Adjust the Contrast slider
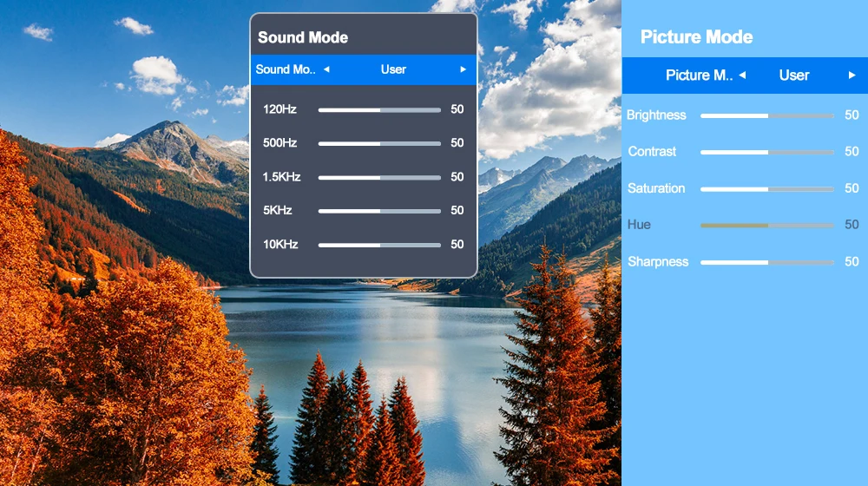868x486 pixels. [766, 152]
